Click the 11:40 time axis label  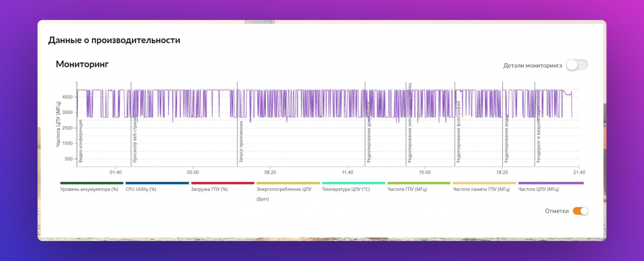347,173
